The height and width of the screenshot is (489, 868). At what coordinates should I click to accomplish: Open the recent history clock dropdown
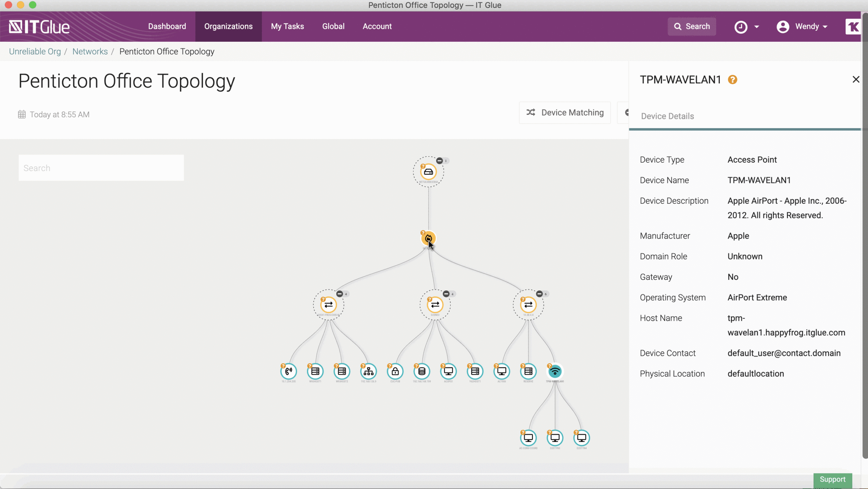[746, 27]
